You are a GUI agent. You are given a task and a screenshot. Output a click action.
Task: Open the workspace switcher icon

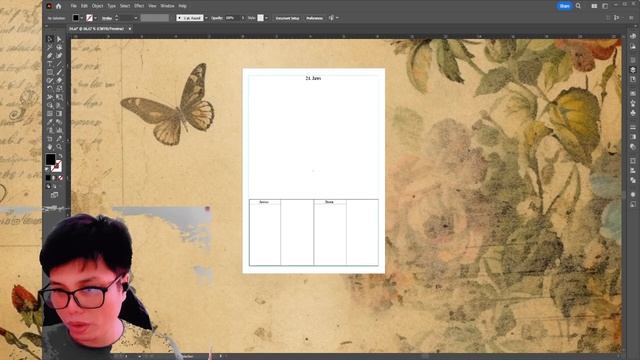[605, 6]
